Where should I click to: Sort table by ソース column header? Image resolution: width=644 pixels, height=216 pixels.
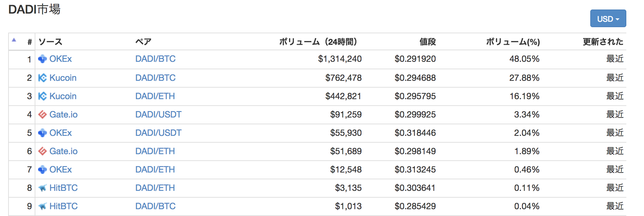(50, 42)
